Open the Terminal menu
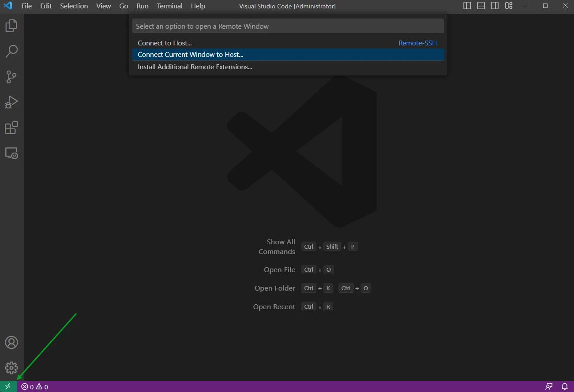This screenshot has height=392, width=574. (169, 6)
